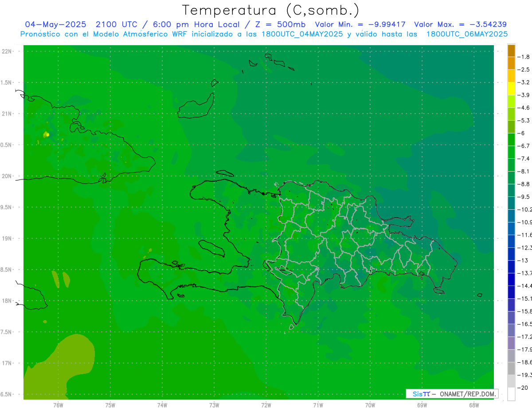Click the '19N' latitude label
This screenshot has width=532, height=411.
point(7,239)
